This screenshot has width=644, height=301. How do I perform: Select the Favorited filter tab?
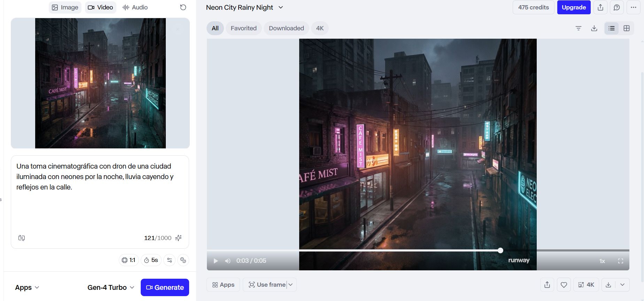click(243, 28)
